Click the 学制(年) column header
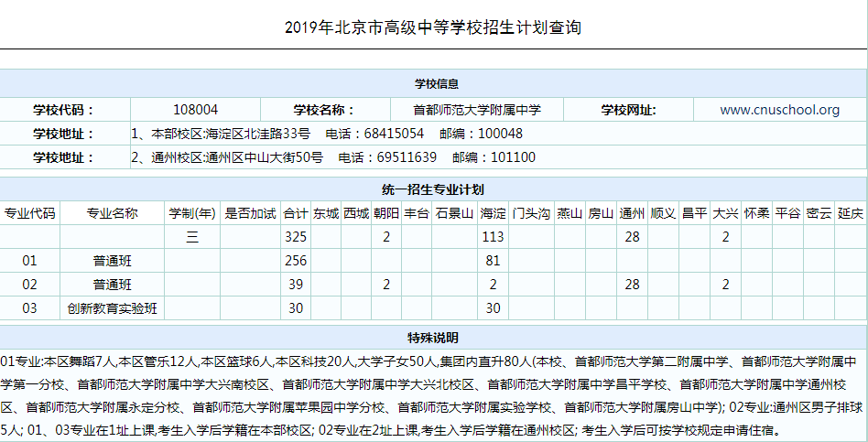The width and height of the screenshot is (868, 442). (192, 213)
